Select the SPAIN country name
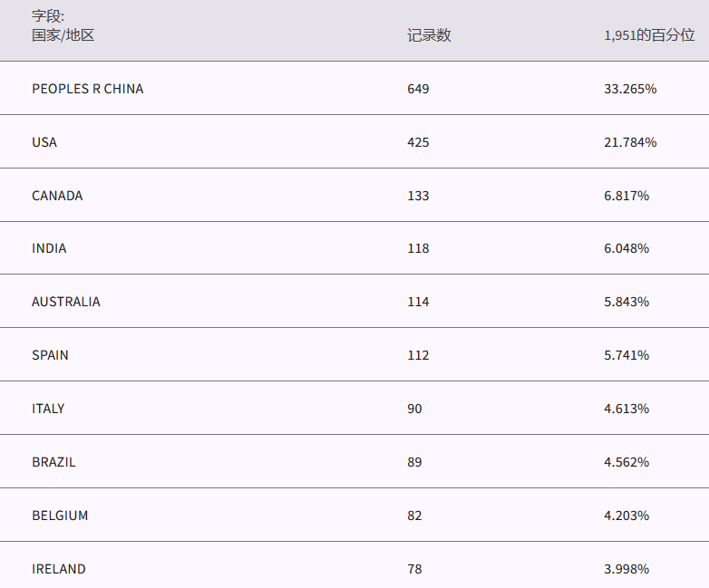Image resolution: width=709 pixels, height=588 pixels. point(50,355)
